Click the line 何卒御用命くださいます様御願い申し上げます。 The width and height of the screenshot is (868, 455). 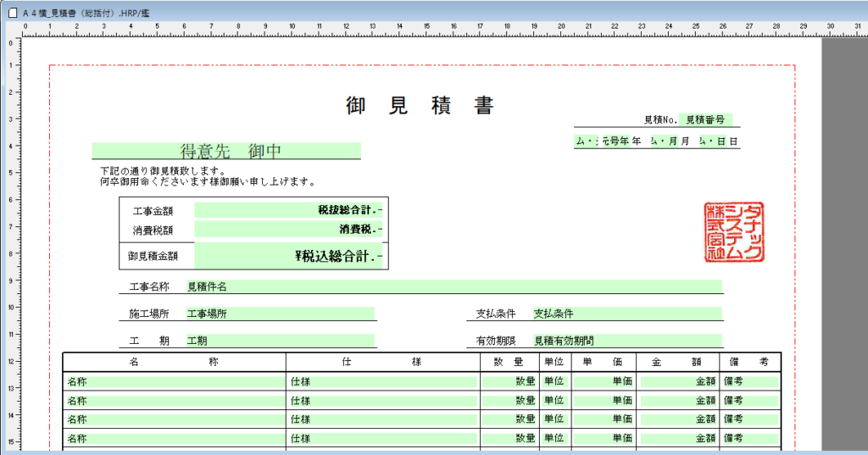(x=209, y=181)
